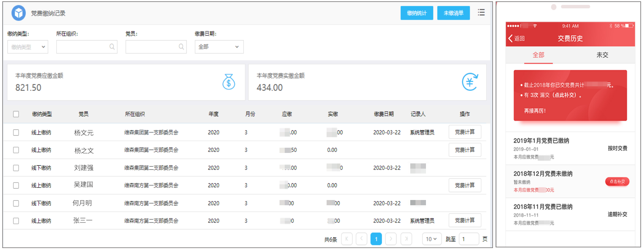
Task: Click 821.50 annual payable amount
Action: (x=28, y=88)
